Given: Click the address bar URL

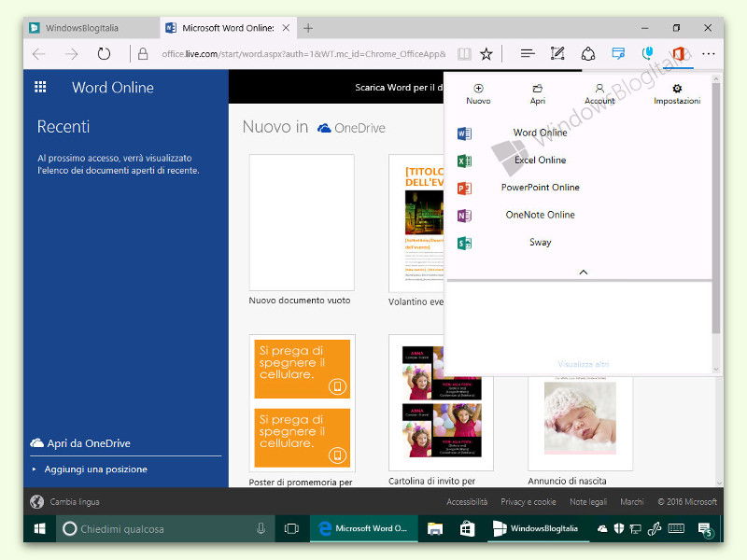Looking at the screenshot, I should pos(304,54).
